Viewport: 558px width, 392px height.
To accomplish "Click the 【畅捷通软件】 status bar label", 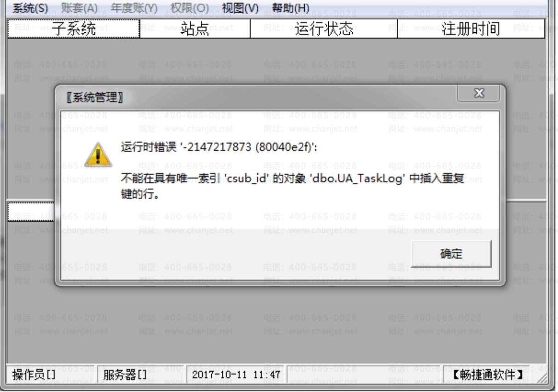I will click(488, 375).
